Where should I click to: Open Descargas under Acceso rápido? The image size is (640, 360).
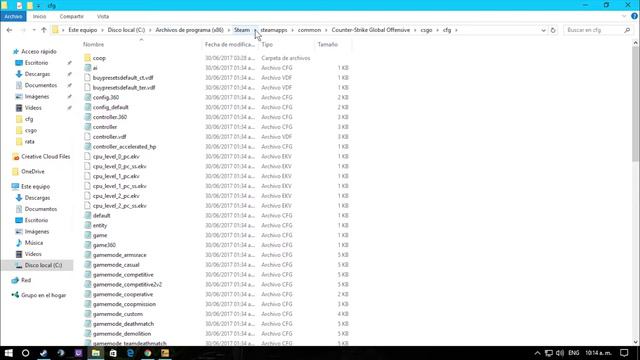37,74
